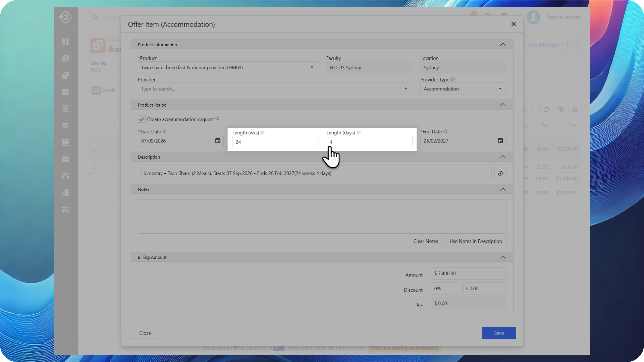
Task: Open the End Date calendar picker
Action: tap(500, 141)
